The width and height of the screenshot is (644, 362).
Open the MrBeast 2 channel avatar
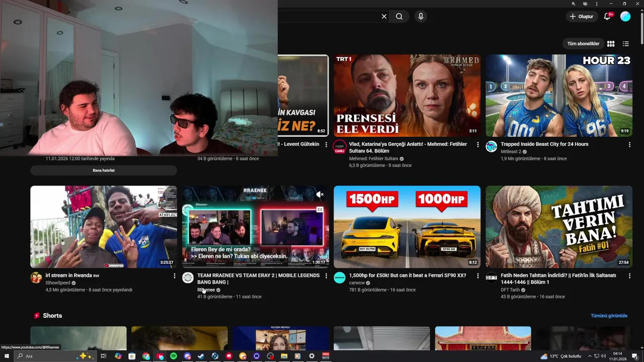(492, 146)
